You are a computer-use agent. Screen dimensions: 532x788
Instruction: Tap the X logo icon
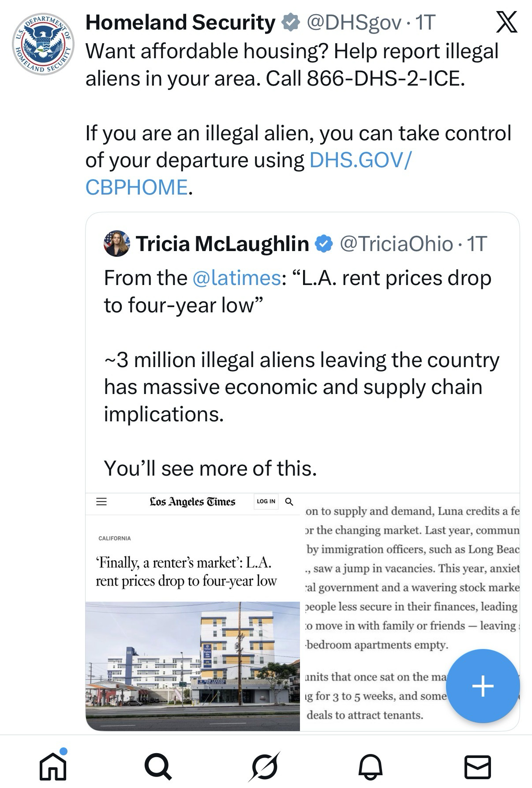[x=506, y=23]
